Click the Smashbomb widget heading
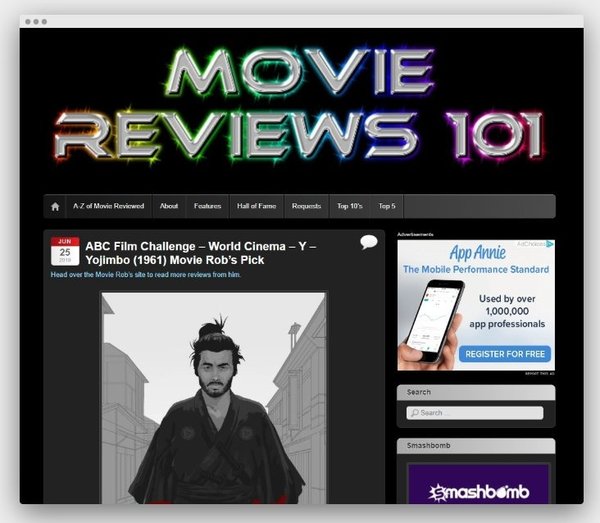Viewport: 600px width, 523px height. 429,446
